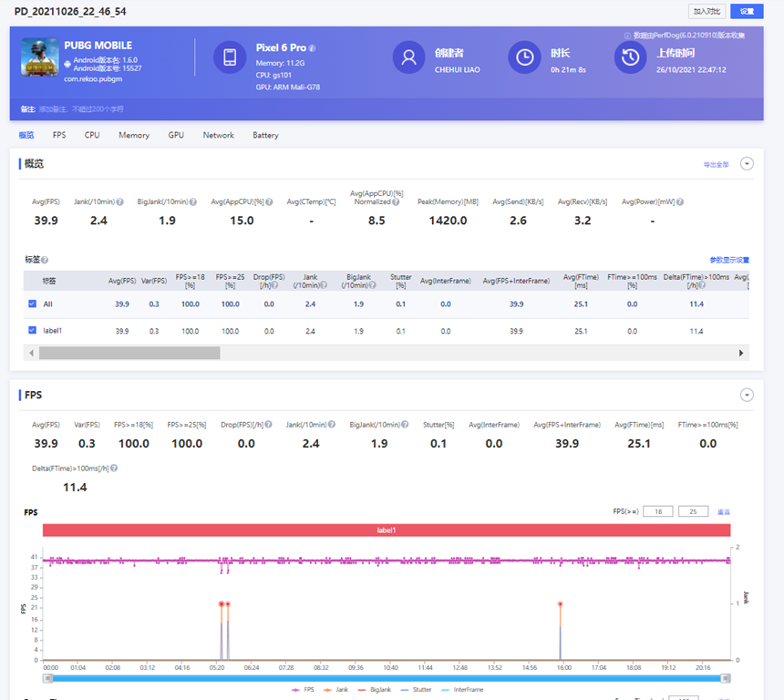Click the PUBG MOBILE app thumbnail
Viewport: 784px width, 700px height.
point(39,58)
